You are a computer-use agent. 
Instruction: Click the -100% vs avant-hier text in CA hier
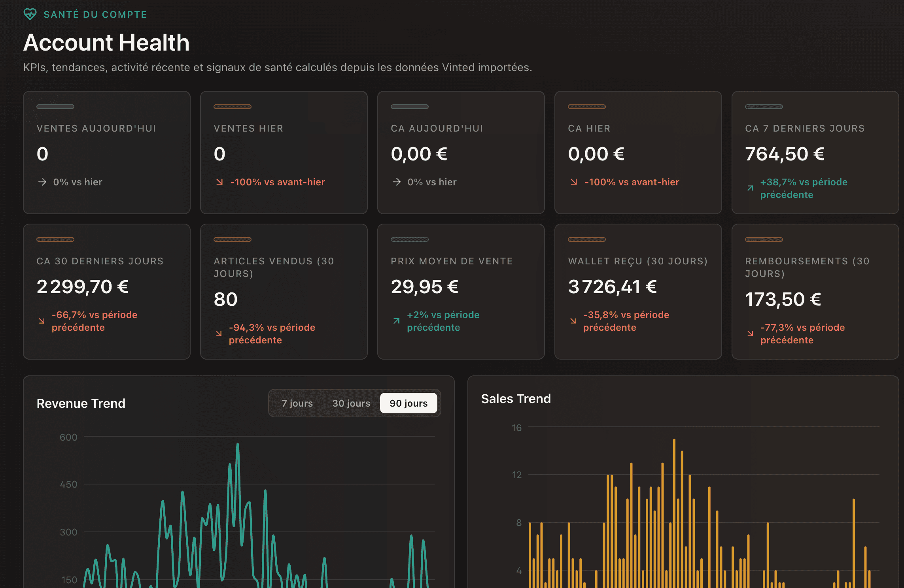(632, 182)
